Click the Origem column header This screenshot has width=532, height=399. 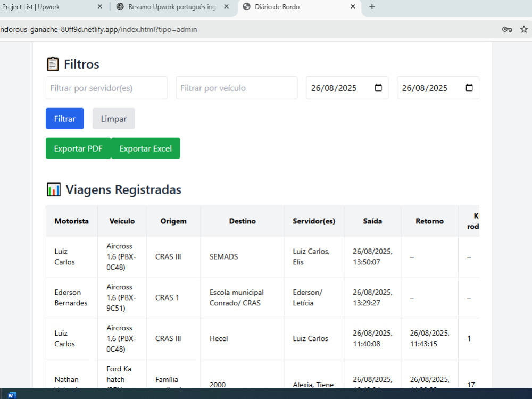click(173, 221)
